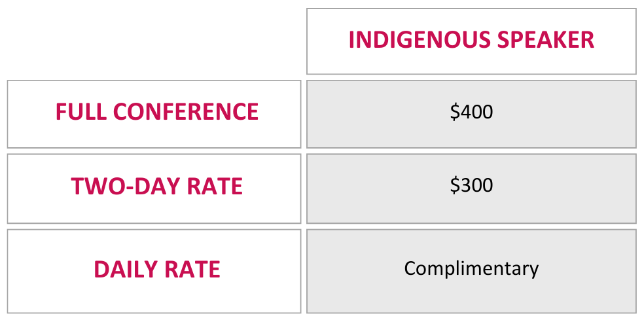The height and width of the screenshot is (320, 644).
Task: Click the word RATE after TWO-DAY
Action: point(215,186)
